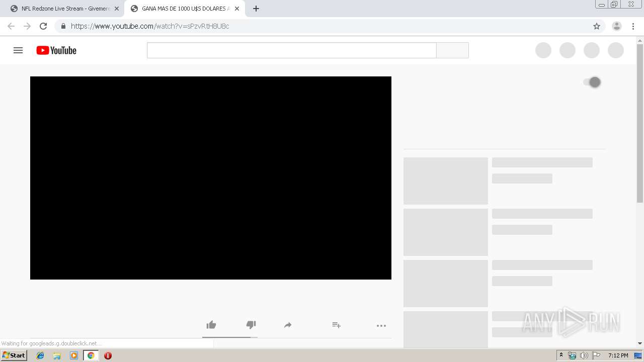Open Action Center flag icon
This screenshot has height=362, width=644.
pyautogui.click(x=596, y=355)
